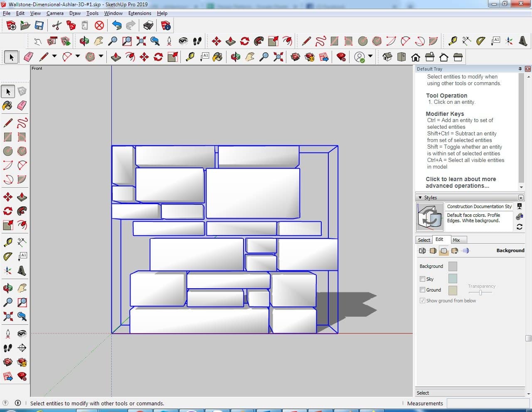Click the Iso view house icon
The width and height of the screenshot is (532, 412).
click(x=387, y=57)
